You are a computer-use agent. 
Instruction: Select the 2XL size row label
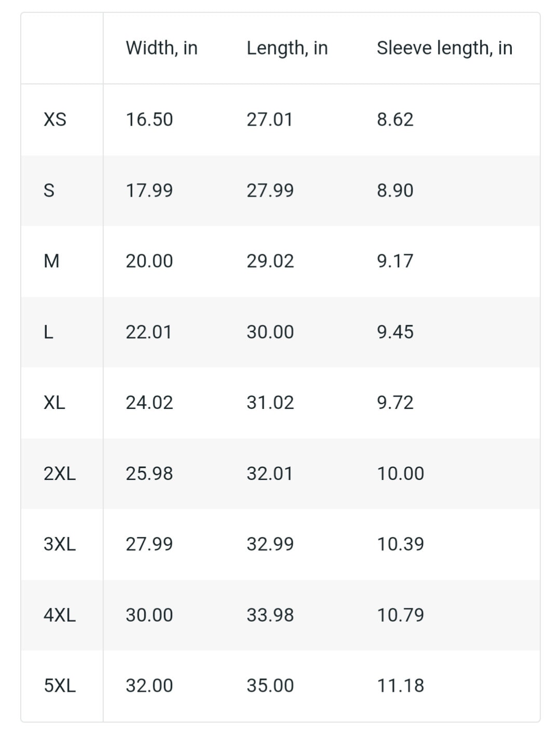tap(60, 474)
